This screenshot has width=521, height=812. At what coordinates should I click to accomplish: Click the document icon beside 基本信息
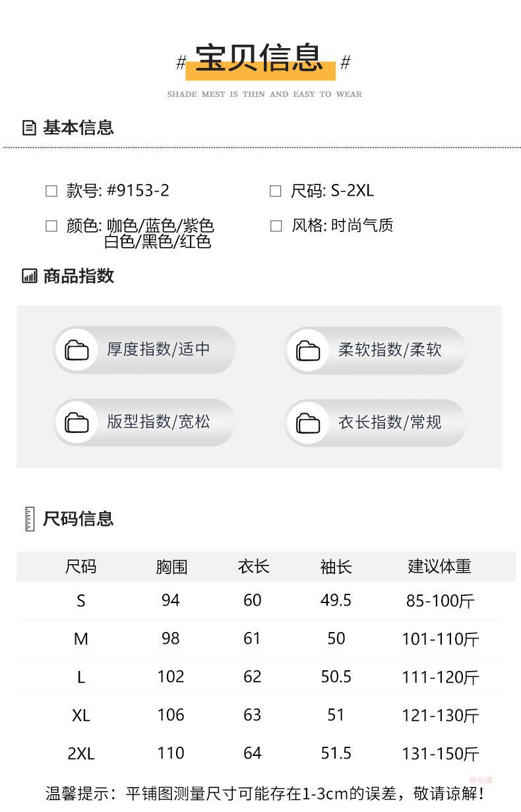click(29, 128)
